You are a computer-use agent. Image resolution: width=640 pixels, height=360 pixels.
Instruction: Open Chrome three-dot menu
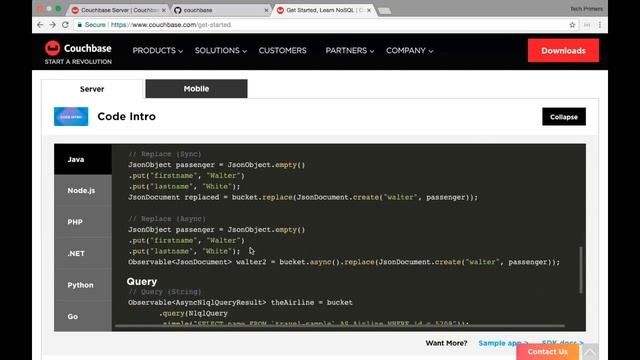[600, 25]
